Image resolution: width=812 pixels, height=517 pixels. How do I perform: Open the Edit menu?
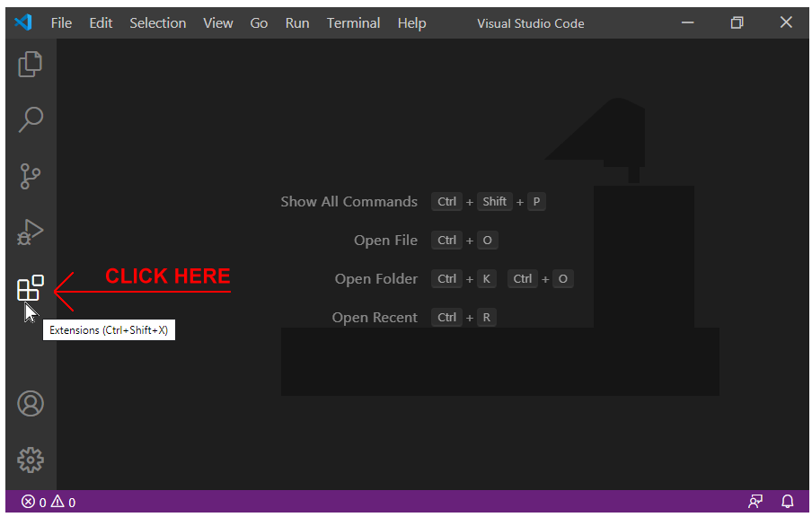(x=101, y=23)
